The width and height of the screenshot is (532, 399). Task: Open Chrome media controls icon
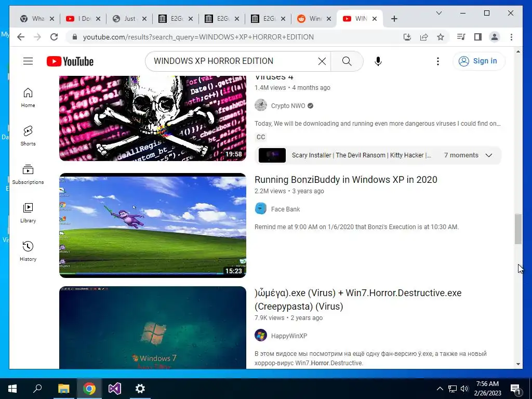pos(461,37)
